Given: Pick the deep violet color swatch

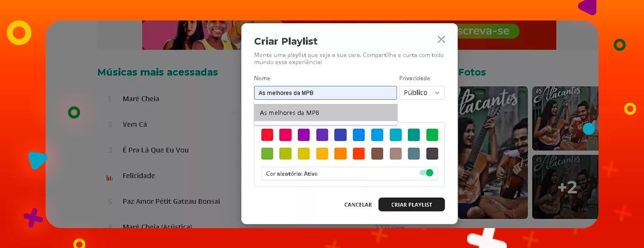Looking at the screenshot, I should [x=322, y=135].
